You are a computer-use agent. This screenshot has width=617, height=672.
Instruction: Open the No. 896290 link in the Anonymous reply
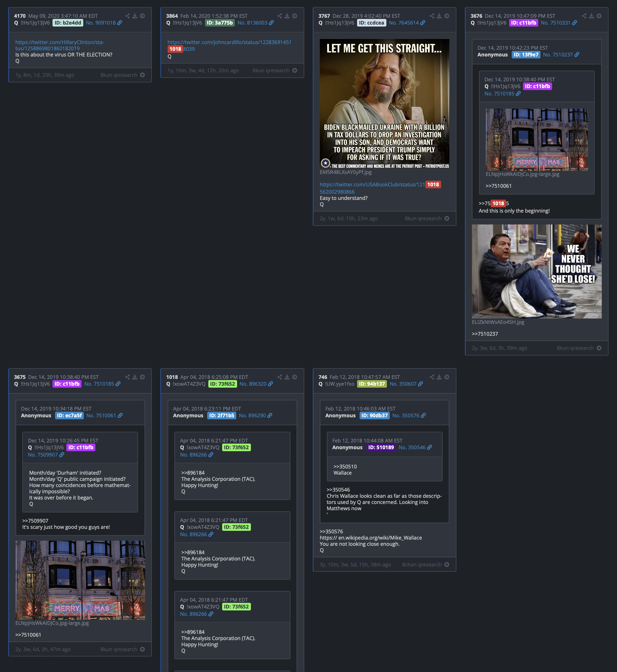[252, 416]
